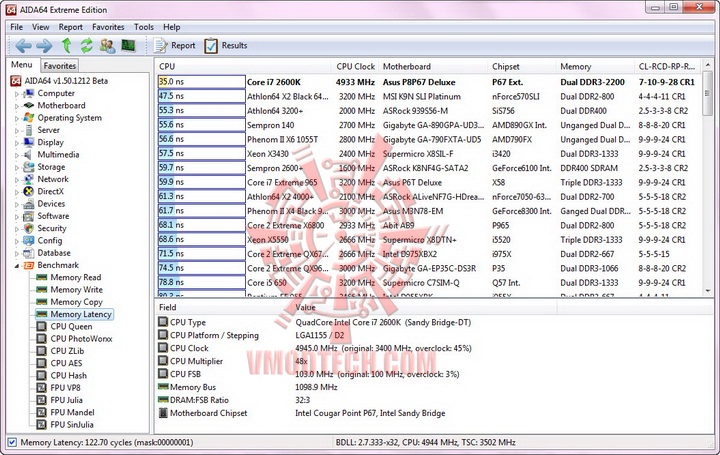
Task: Click the CPU ZLib benchmark icon
Action: coord(42,351)
